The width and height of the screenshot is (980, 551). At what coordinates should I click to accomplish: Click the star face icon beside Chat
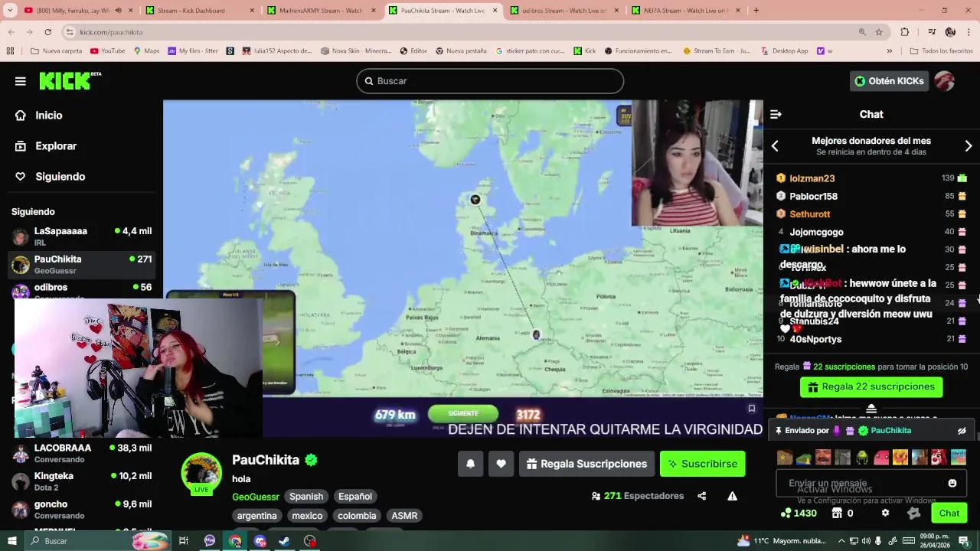tap(913, 514)
